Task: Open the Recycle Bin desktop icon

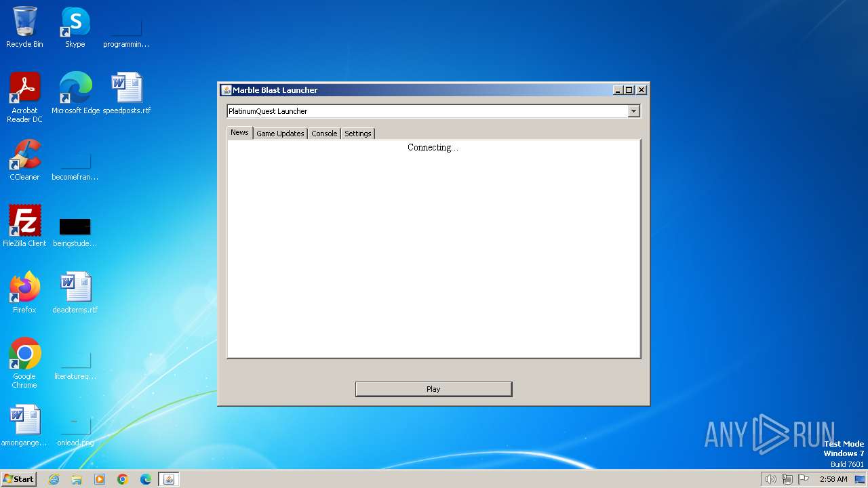Action: (x=24, y=27)
